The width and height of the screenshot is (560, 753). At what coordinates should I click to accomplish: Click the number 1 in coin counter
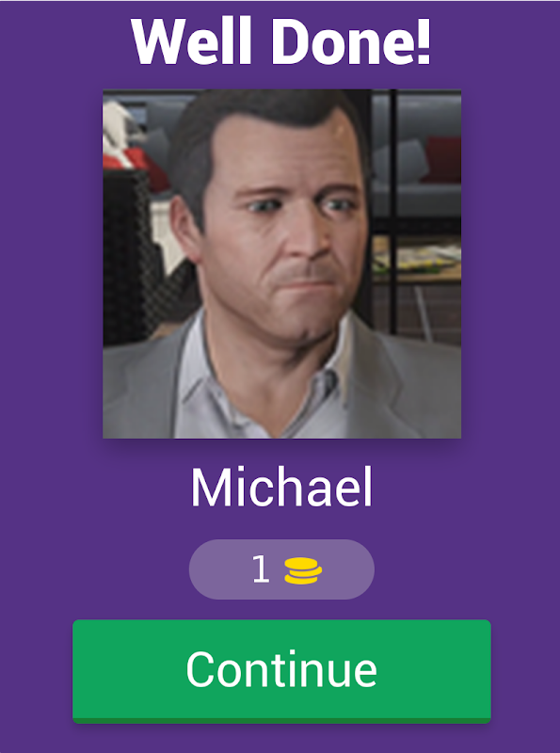(x=261, y=569)
